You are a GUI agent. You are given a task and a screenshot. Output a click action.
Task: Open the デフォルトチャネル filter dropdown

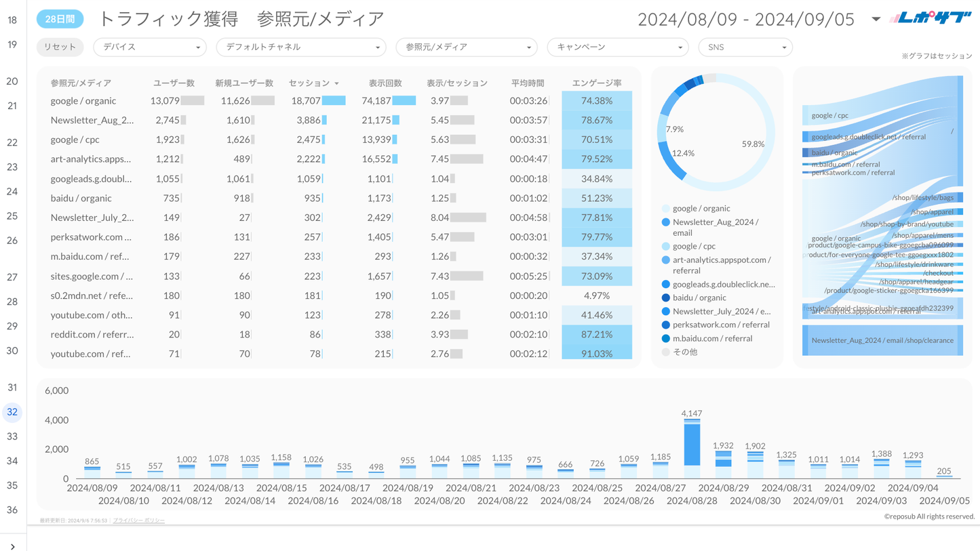click(300, 47)
